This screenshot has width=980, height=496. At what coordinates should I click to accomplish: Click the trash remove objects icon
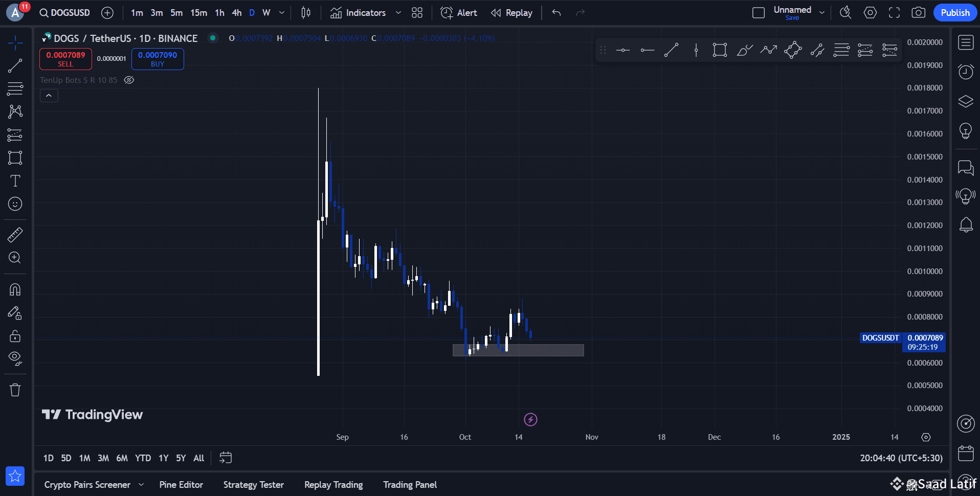pyautogui.click(x=15, y=390)
